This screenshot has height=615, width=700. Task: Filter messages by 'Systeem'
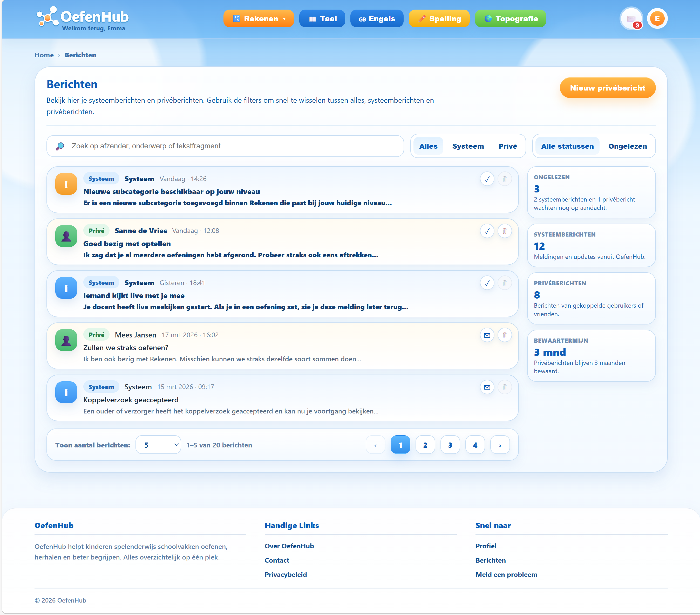point(468,146)
